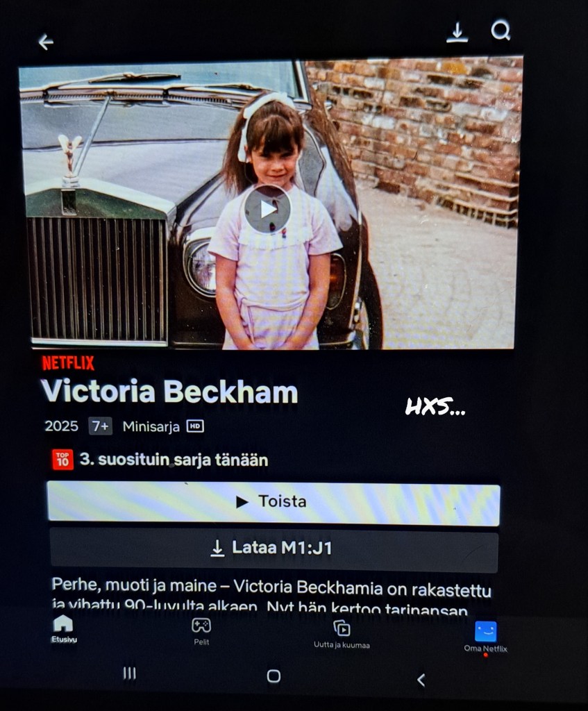The height and width of the screenshot is (711, 588).
Task: Open the Oma Netflix profile tab
Action: click(485, 637)
